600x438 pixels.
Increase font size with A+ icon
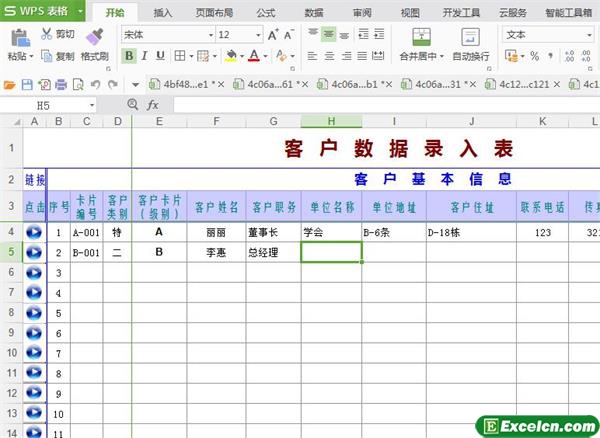tap(273, 35)
